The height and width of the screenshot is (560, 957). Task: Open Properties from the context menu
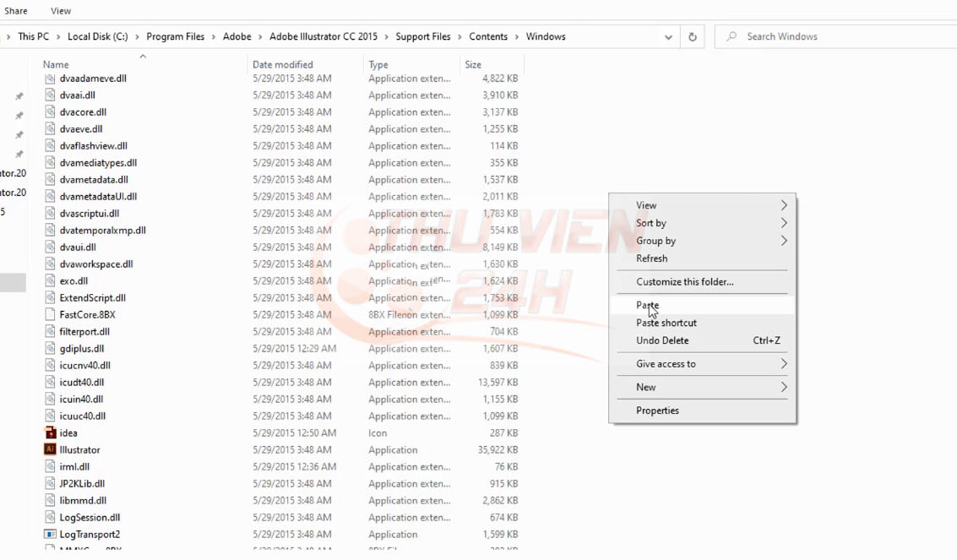point(703,410)
